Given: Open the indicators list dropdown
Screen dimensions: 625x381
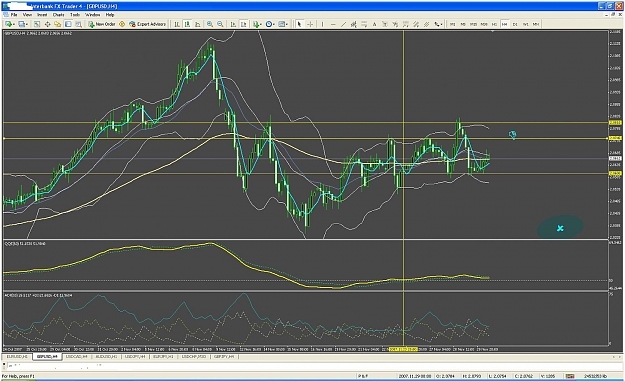Looking at the screenshot, I should pos(257,24).
